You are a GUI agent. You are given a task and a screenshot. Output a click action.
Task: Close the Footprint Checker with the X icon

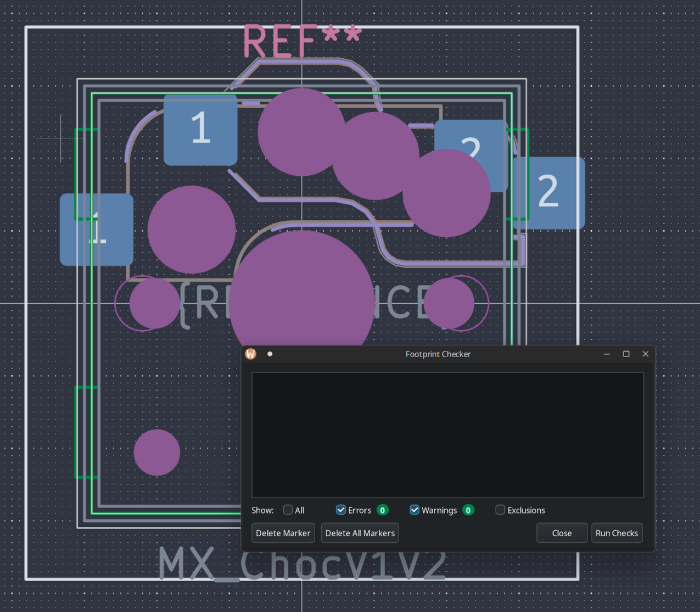[x=646, y=354]
